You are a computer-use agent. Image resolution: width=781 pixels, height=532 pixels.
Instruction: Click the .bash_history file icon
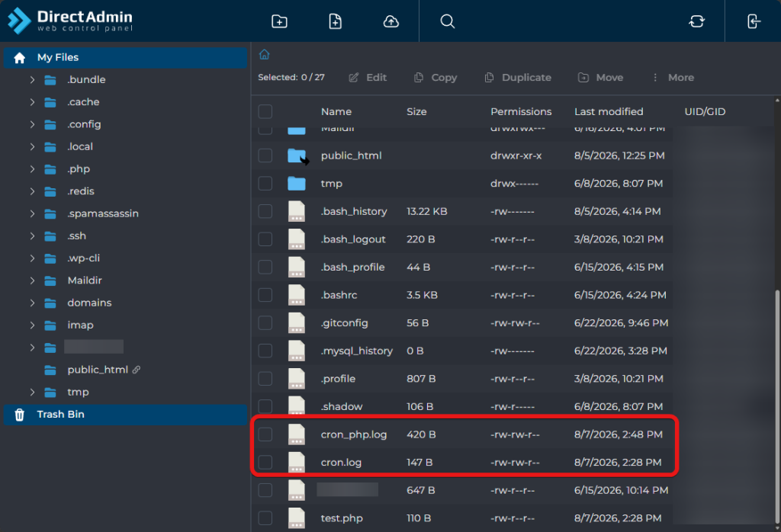[297, 212]
